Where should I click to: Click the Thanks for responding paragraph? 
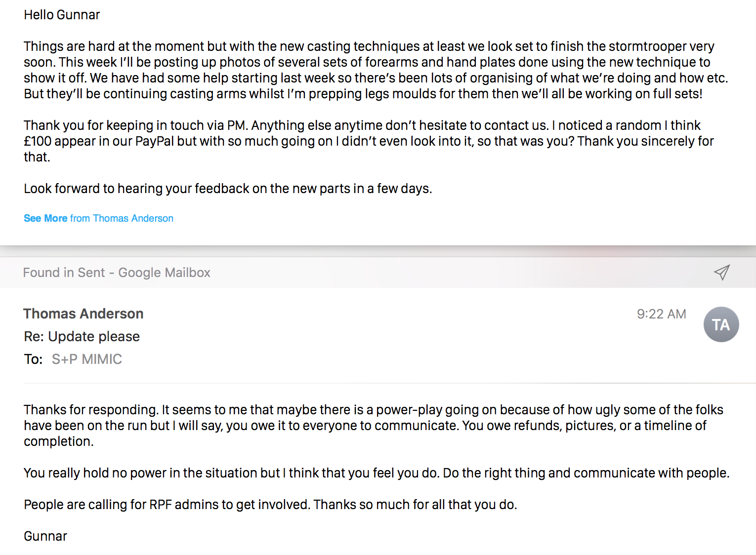tap(374, 426)
